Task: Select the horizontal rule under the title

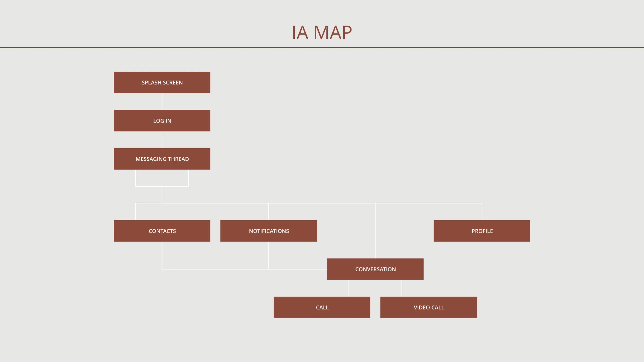Action: 322,48
